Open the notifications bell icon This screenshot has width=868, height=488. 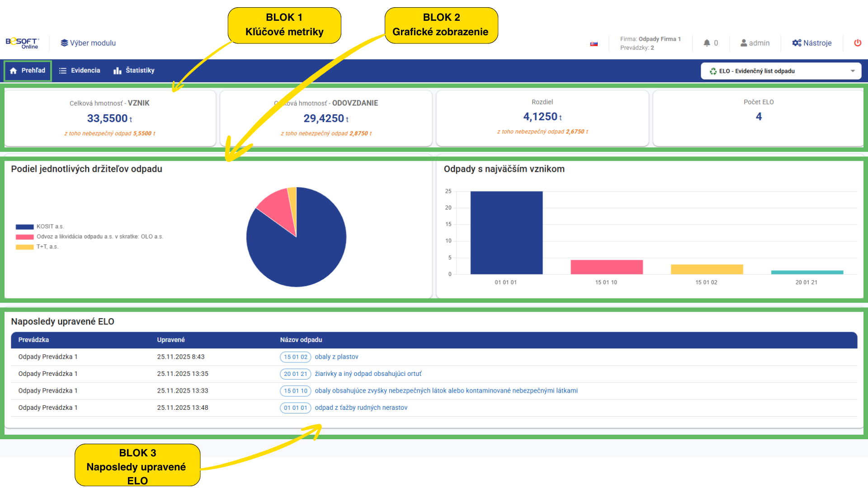click(x=707, y=43)
